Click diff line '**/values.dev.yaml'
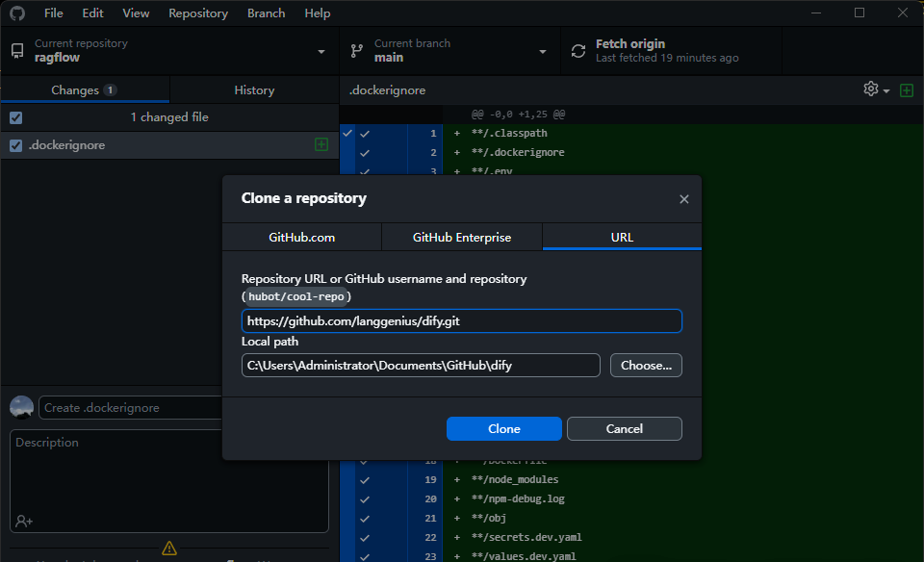Image resolution: width=924 pixels, height=562 pixels. (x=524, y=556)
